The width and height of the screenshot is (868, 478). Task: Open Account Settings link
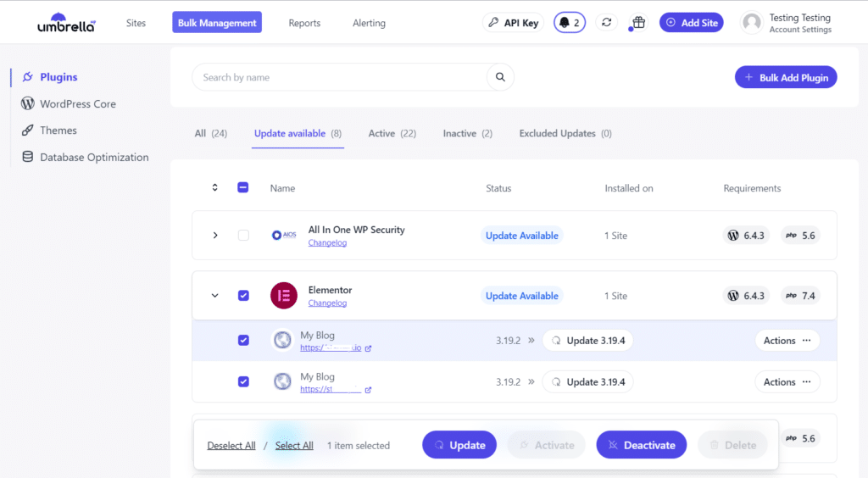point(800,30)
